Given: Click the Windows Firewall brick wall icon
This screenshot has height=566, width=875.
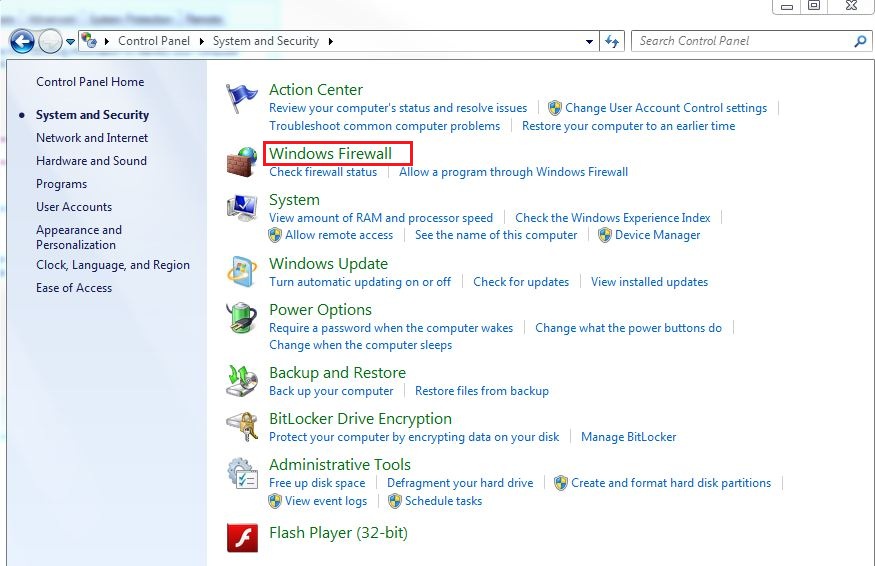Looking at the screenshot, I should click(242, 162).
